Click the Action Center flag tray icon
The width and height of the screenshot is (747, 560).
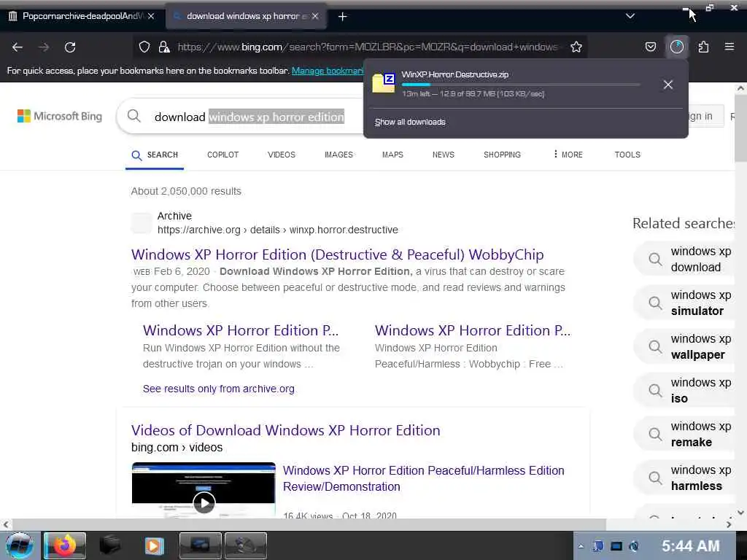coord(598,546)
